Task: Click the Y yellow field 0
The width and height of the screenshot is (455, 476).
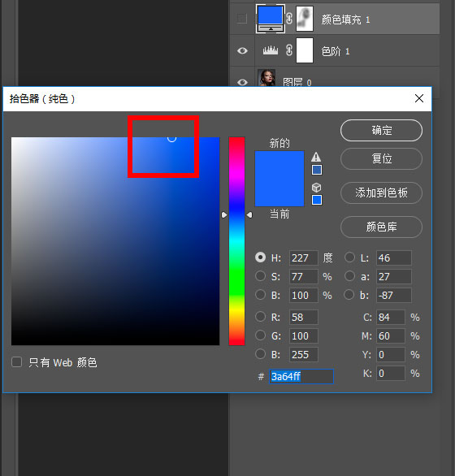Action: pyautogui.click(x=391, y=355)
